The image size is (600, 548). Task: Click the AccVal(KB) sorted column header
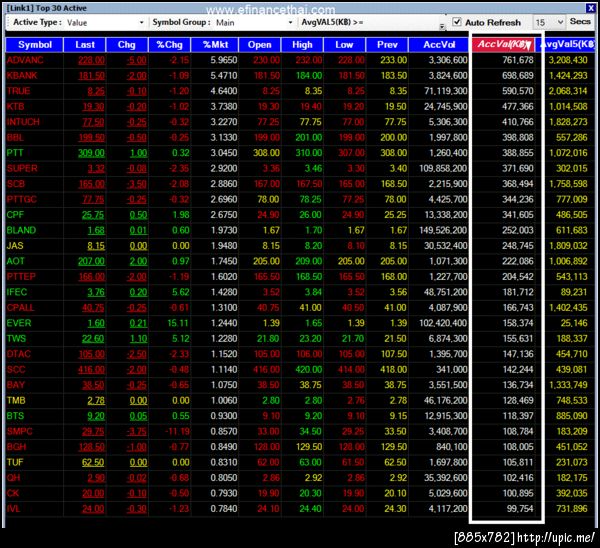click(503, 45)
